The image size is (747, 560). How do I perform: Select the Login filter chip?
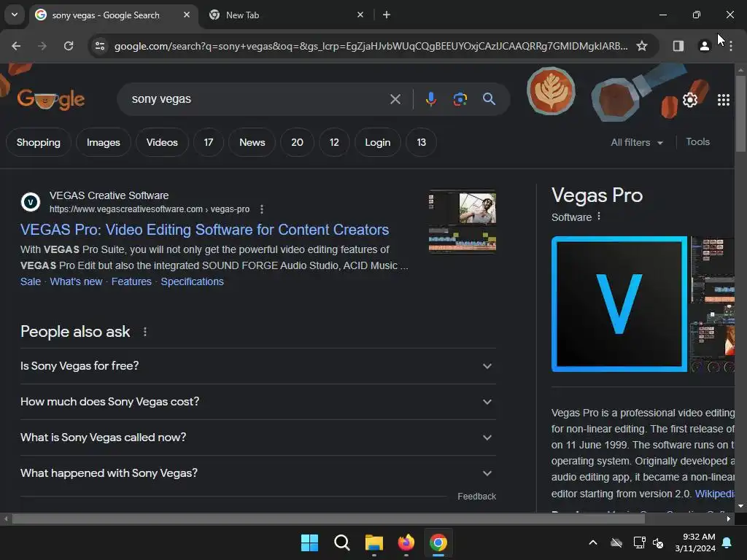[378, 142]
